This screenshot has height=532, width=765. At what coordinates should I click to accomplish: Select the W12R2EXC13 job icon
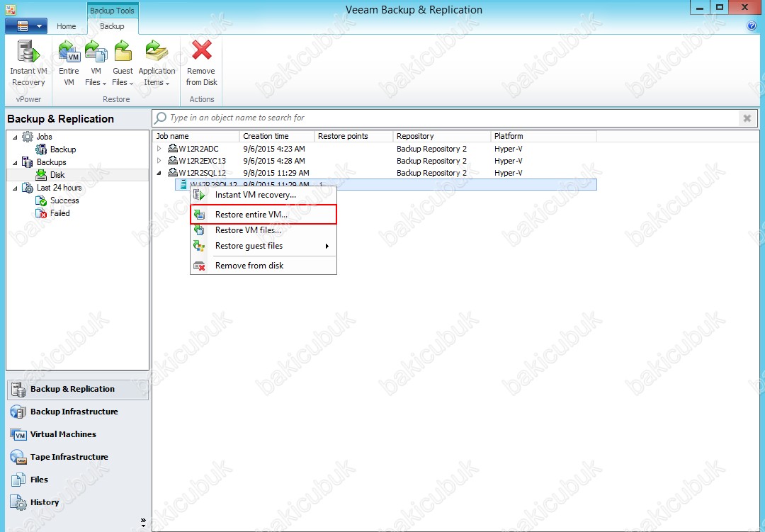click(x=173, y=160)
